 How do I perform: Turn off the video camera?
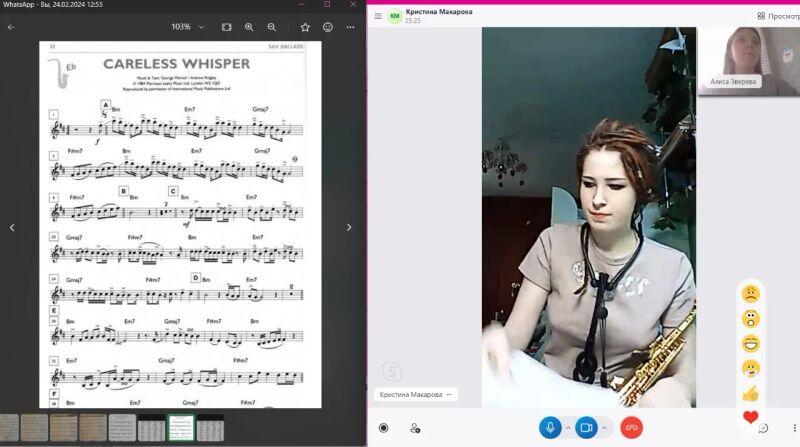tap(586, 428)
